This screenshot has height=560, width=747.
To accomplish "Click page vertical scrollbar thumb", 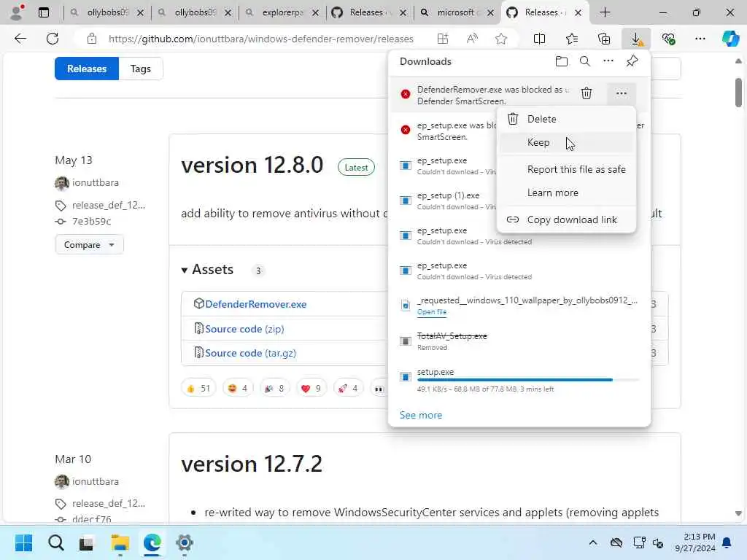I will pos(738,93).
